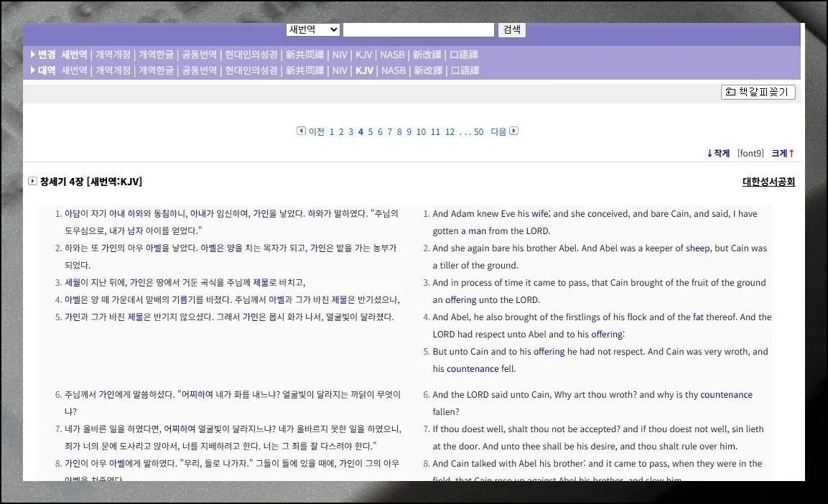Click the search text input field
The width and height of the screenshot is (828, 504).
[419, 29]
